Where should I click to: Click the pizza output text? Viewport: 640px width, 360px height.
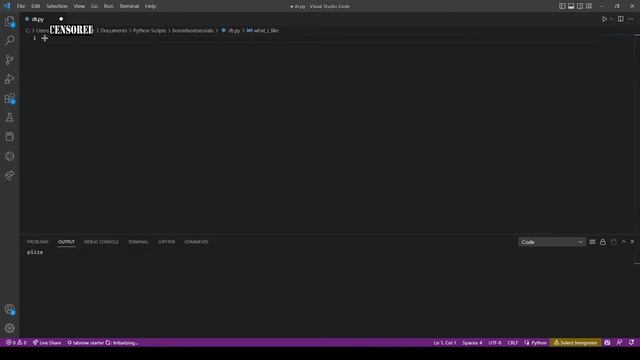pos(35,252)
